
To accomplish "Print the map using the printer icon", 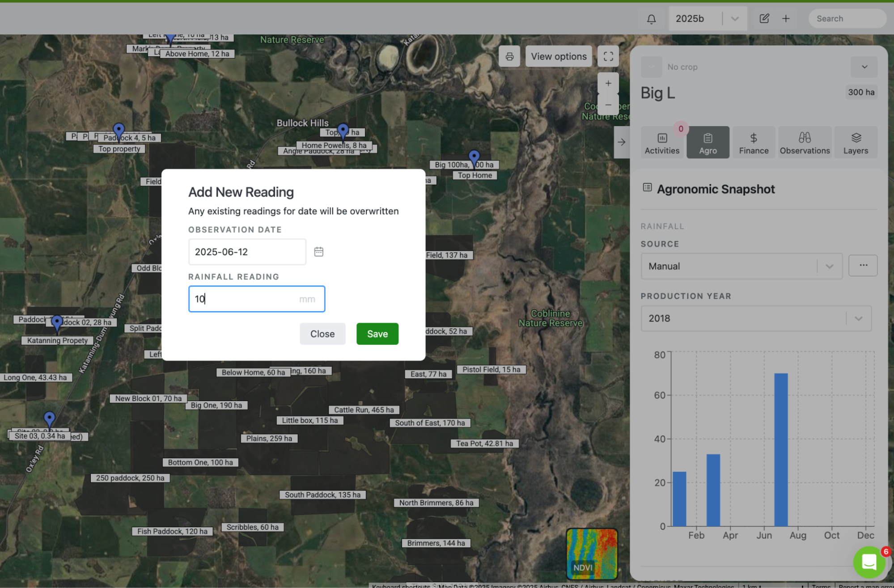I will pyautogui.click(x=509, y=56).
